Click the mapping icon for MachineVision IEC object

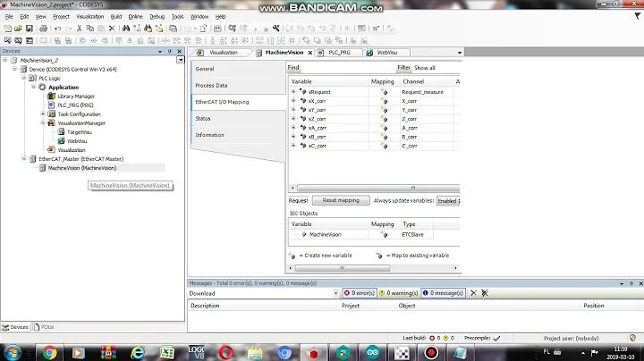click(385, 235)
